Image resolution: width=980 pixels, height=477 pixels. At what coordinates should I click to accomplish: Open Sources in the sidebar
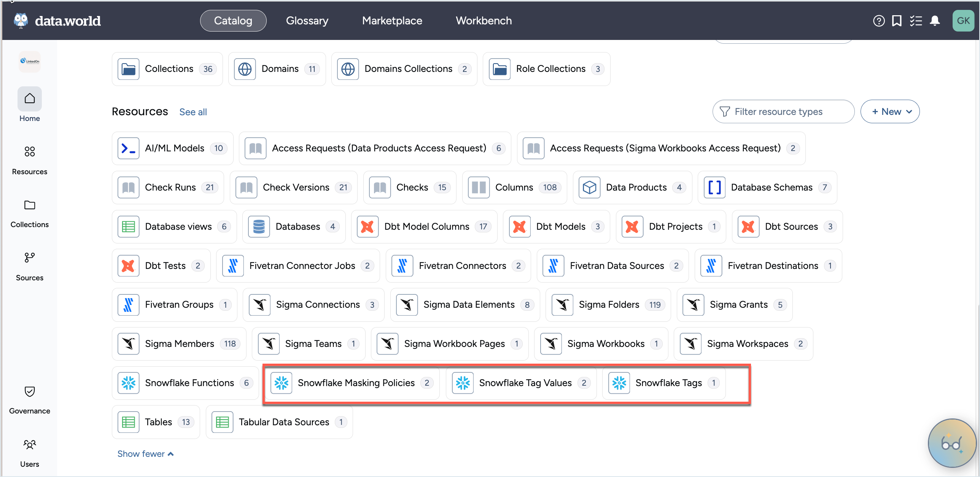[x=30, y=266]
